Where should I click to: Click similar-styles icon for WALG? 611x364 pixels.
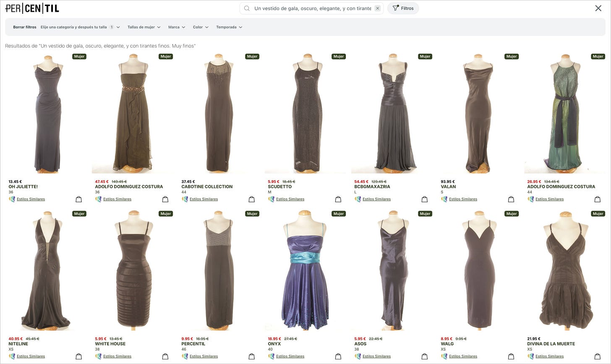click(x=444, y=356)
